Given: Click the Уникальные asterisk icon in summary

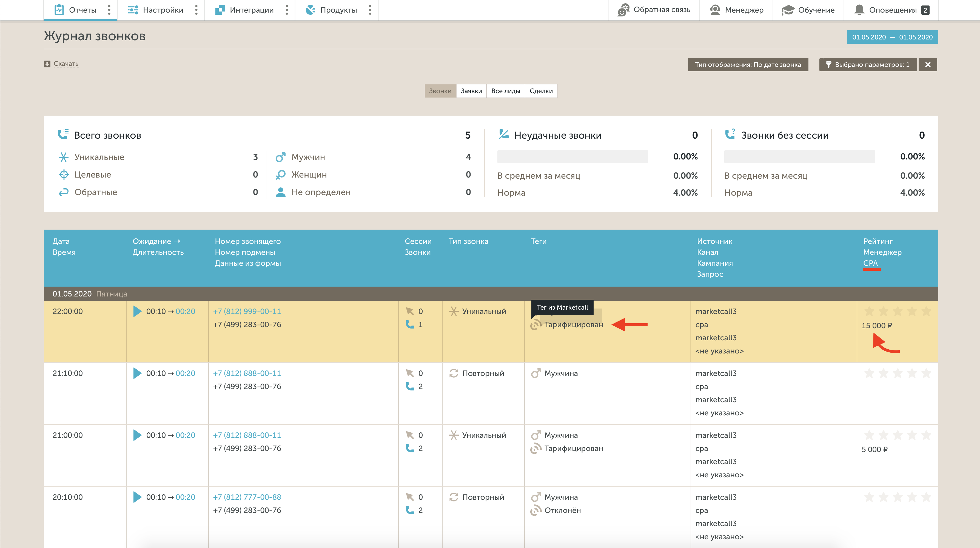Looking at the screenshot, I should (x=64, y=157).
